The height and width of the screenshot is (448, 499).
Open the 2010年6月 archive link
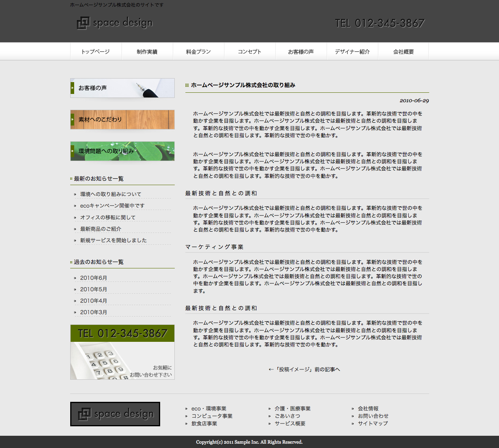tap(93, 278)
